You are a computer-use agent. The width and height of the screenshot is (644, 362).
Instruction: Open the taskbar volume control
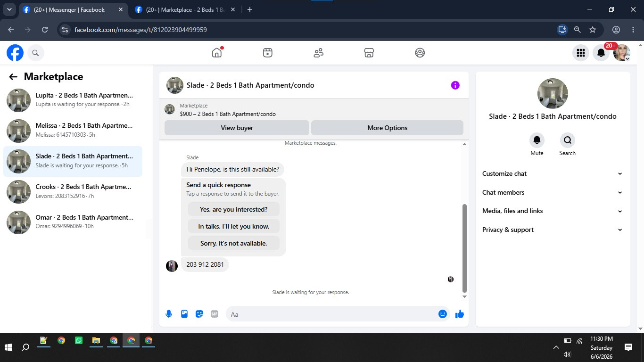[567, 354]
